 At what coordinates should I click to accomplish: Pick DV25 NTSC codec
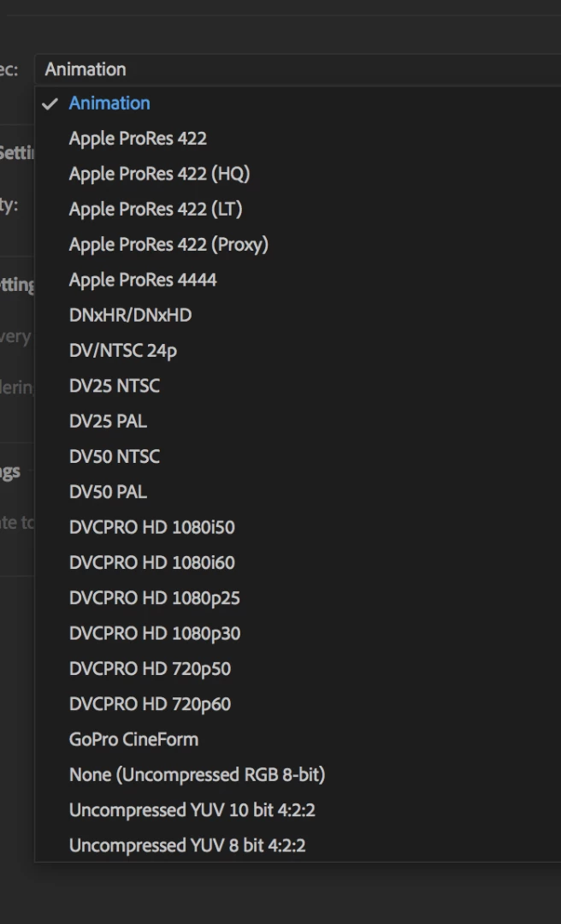tap(298, 386)
